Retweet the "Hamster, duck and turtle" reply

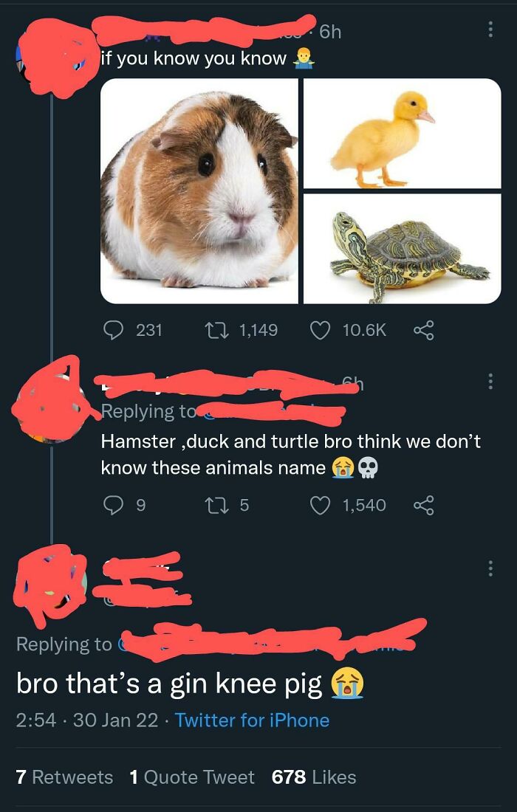219,505
